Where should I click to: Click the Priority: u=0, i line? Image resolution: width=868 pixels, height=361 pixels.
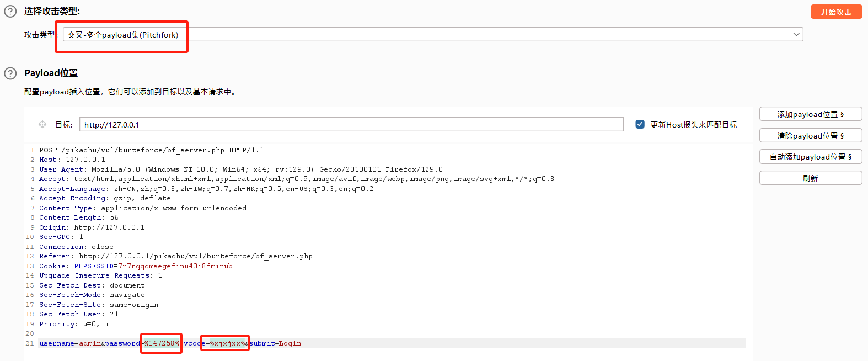74,324
